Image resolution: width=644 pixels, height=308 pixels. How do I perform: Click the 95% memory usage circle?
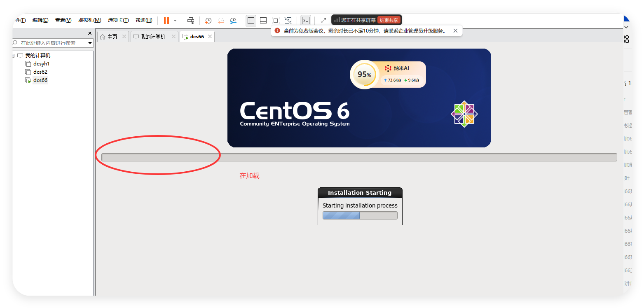364,75
